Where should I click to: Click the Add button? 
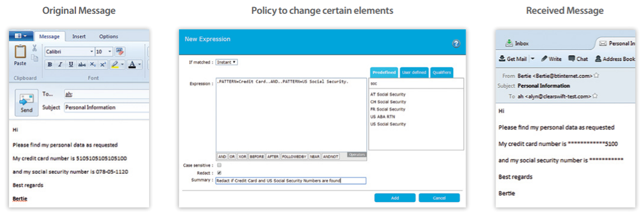point(394,198)
